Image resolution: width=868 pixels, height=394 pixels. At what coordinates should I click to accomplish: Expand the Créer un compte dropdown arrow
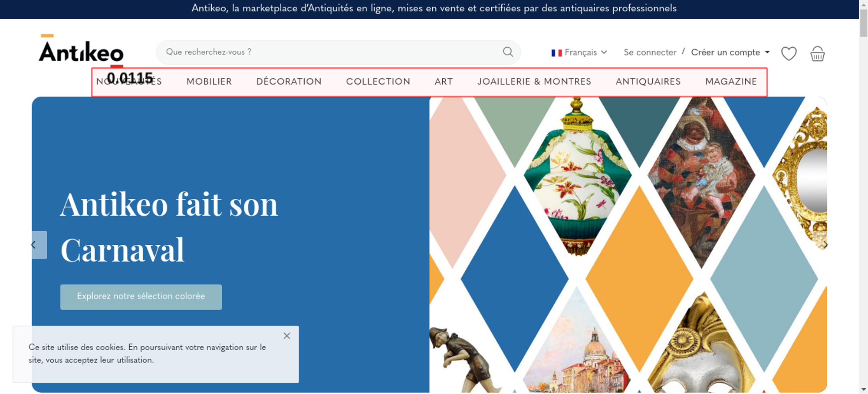(767, 52)
